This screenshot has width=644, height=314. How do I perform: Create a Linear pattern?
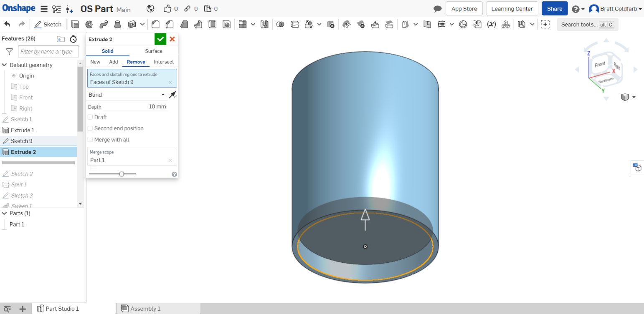coord(243,24)
